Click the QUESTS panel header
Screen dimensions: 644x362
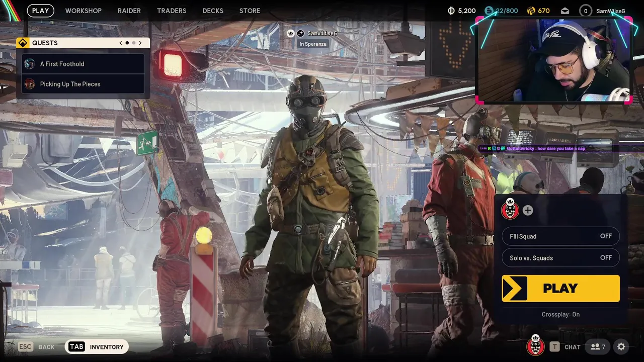coord(83,43)
